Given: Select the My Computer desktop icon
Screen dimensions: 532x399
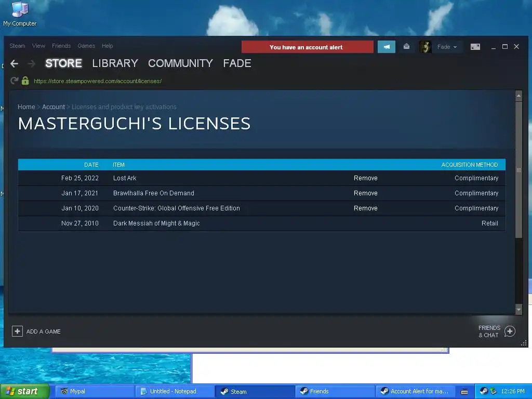Looking at the screenshot, I should [x=20, y=14].
